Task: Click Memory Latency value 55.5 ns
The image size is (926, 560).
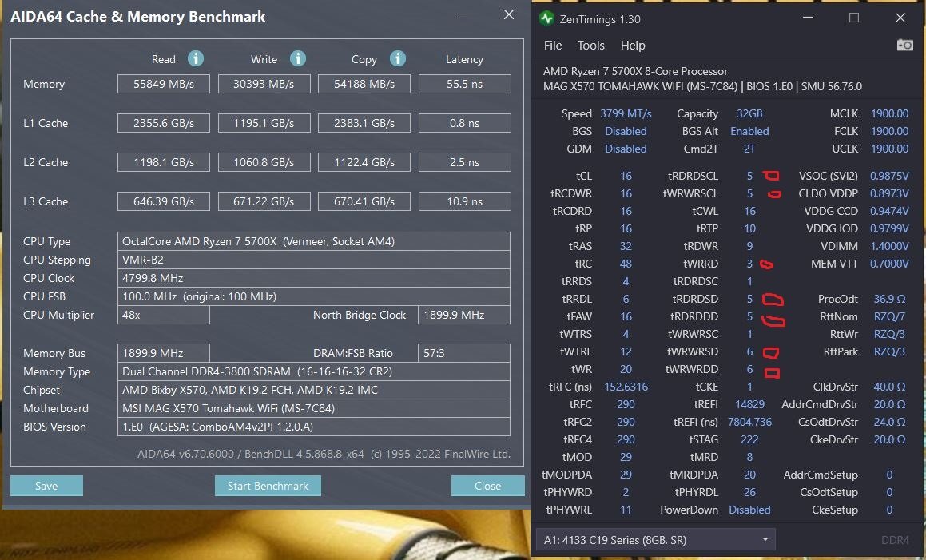Action: [x=465, y=84]
